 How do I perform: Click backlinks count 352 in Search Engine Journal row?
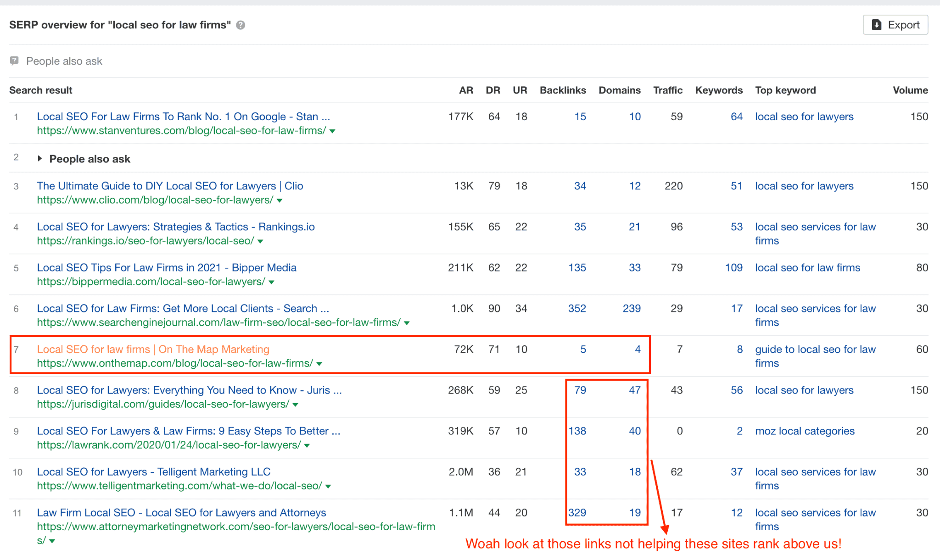click(x=577, y=308)
